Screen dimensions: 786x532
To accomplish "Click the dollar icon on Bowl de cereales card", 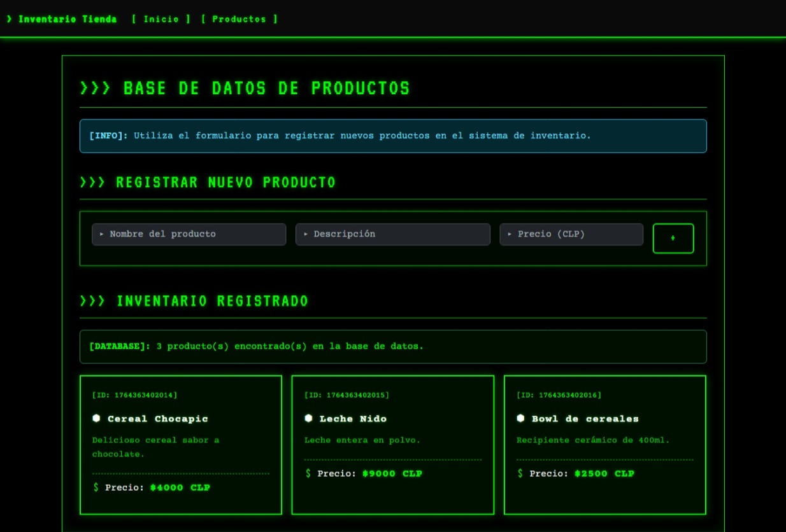I will coord(520,473).
